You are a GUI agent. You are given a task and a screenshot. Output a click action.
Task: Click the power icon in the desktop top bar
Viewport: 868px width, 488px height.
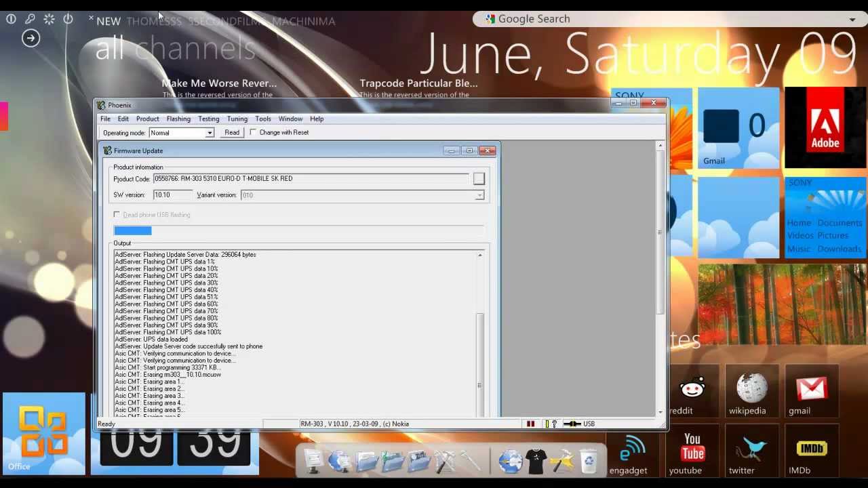click(68, 19)
